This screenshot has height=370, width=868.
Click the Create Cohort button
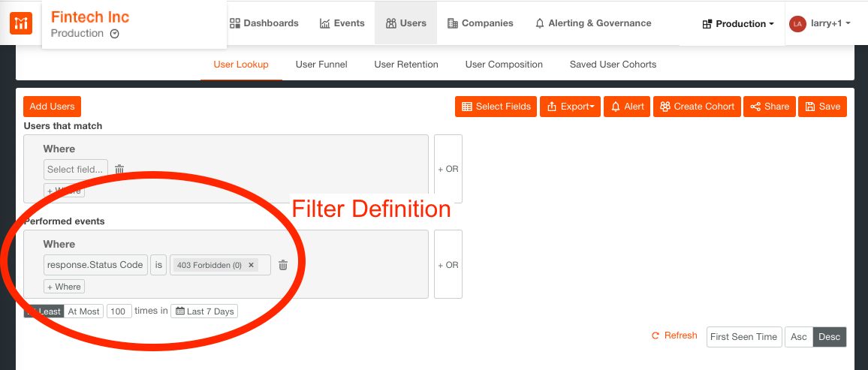coord(697,107)
